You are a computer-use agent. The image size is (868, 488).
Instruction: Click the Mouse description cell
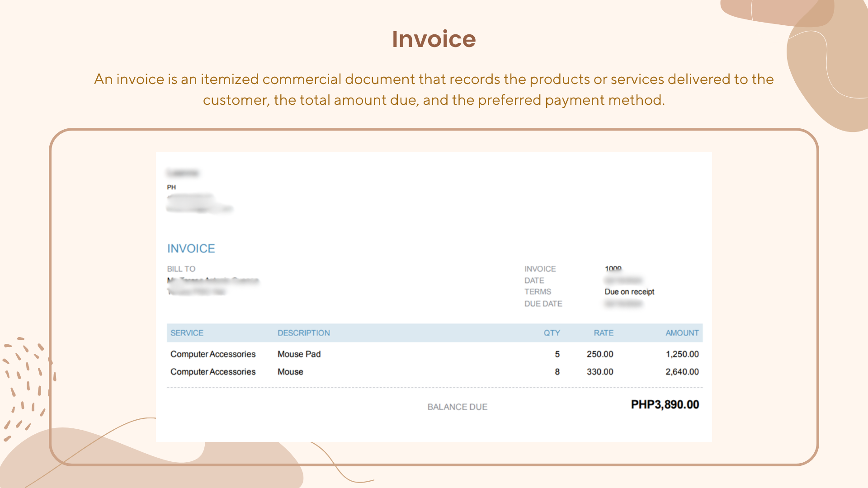(x=290, y=372)
